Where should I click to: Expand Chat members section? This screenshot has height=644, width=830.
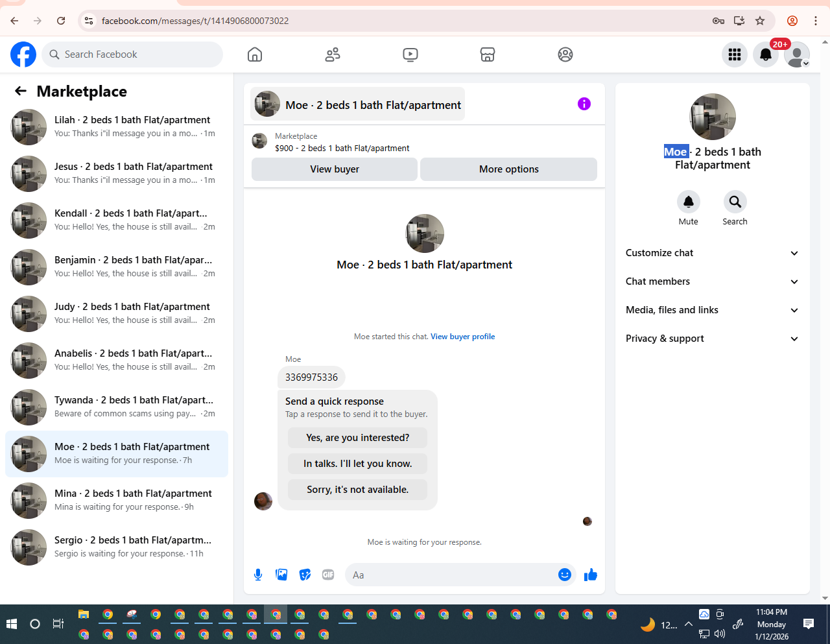(x=712, y=281)
